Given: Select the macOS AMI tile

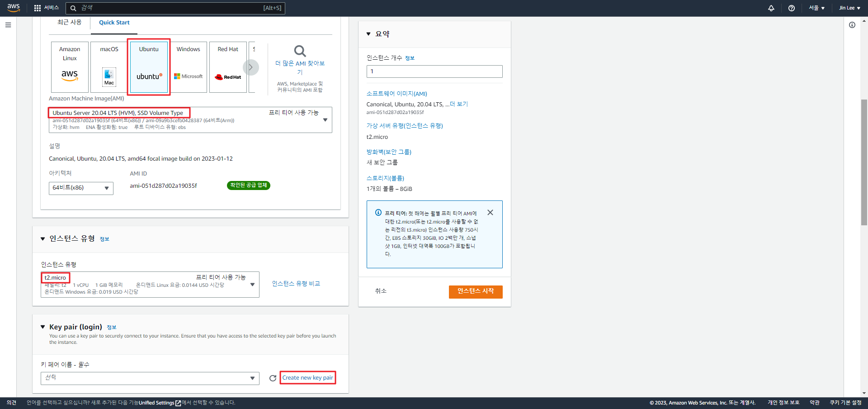Looking at the screenshot, I should (109, 67).
